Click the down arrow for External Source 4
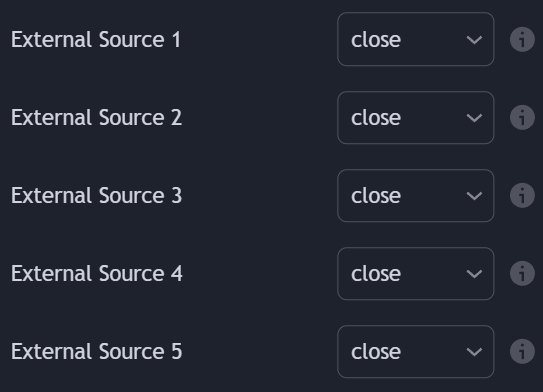This screenshot has width=543, height=392. click(x=474, y=274)
